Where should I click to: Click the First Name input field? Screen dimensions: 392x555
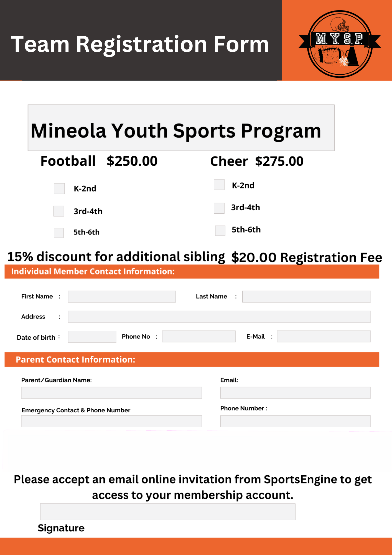[122, 297]
